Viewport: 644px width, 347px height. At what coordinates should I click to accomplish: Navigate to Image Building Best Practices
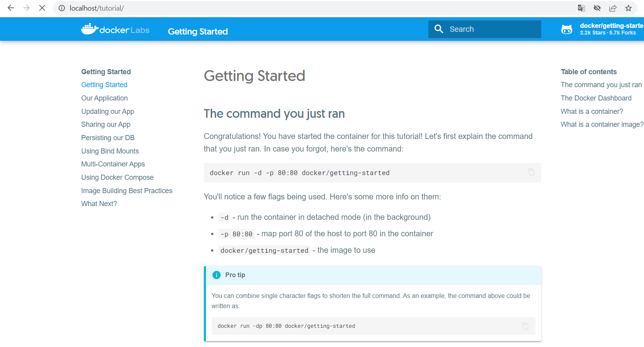(x=127, y=191)
